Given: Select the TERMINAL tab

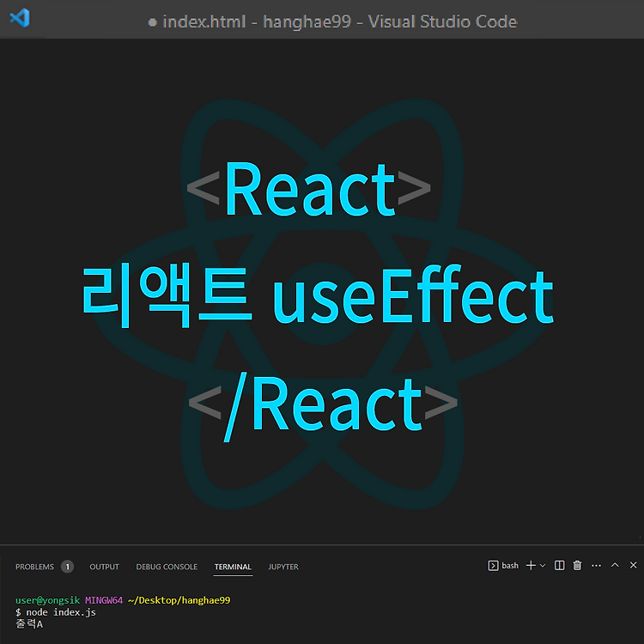Looking at the screenshot, I should 233,567.
